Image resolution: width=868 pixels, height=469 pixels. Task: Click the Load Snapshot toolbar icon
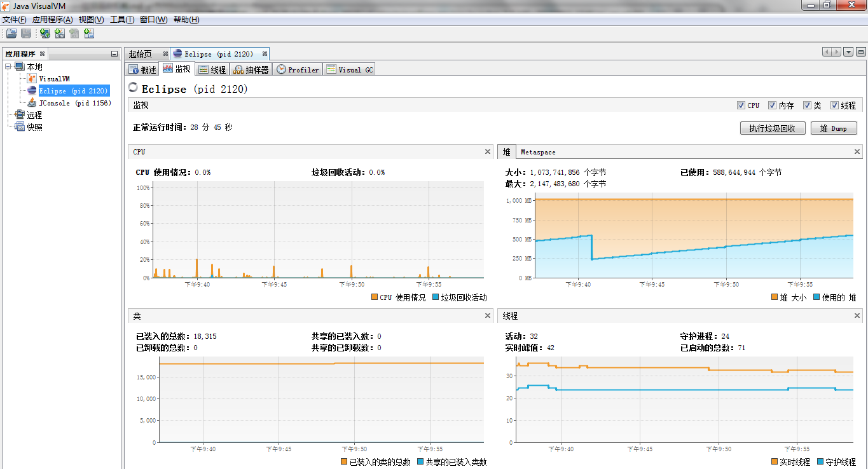(11, 34)
